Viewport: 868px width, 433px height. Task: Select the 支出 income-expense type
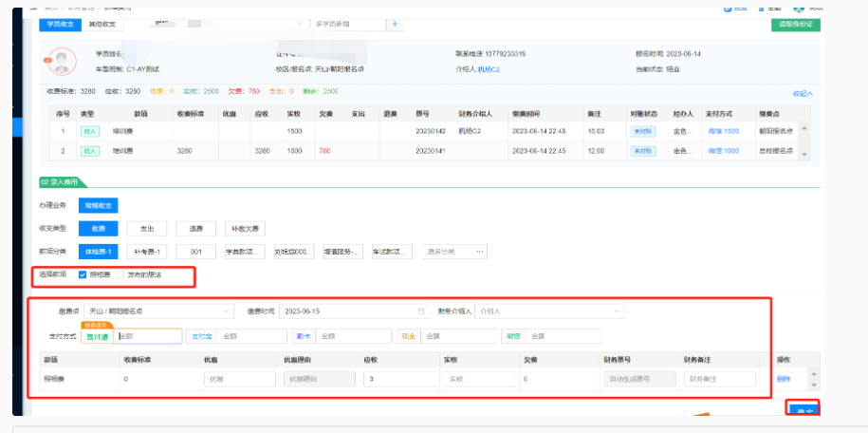147,228
